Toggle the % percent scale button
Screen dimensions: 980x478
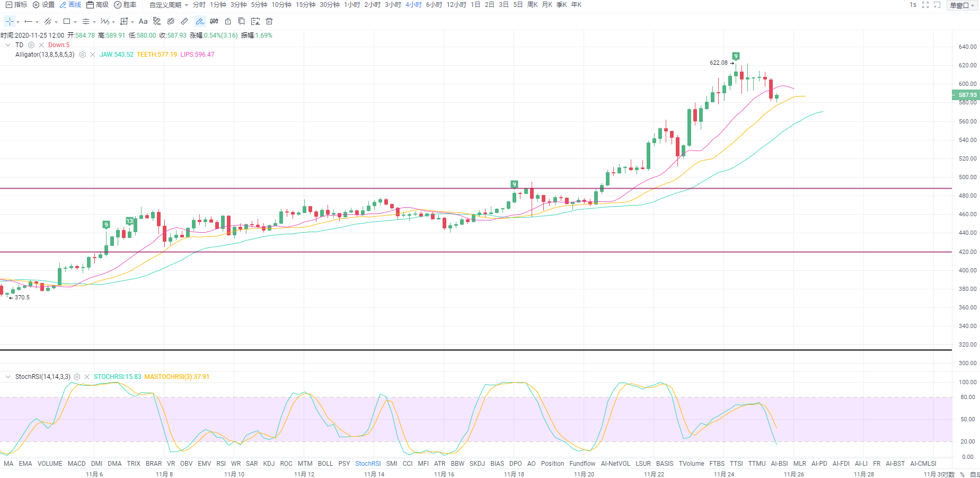963,475
